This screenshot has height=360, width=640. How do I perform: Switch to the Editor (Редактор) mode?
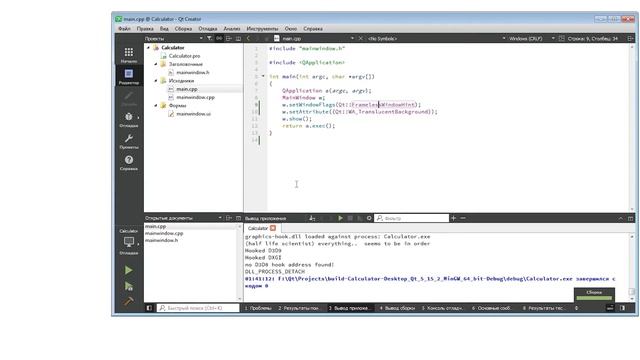click(x=129, y=76)
